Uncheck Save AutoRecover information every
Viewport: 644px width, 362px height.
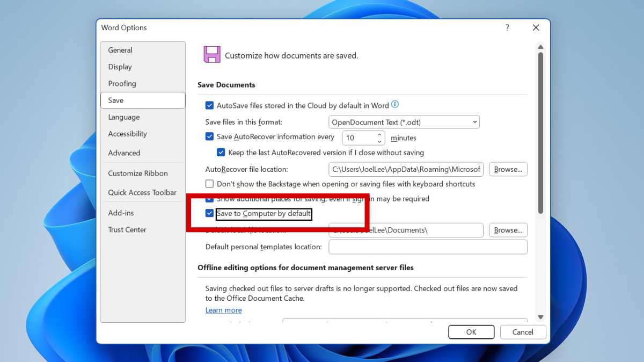click(x=209, y=136)
